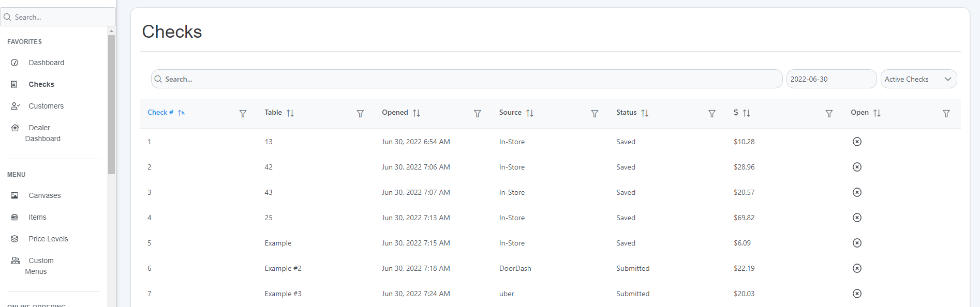Sort by the Opened column arrows
This screenshot has width=980, height=307.
pyautogui.click(x=417, y=113)
